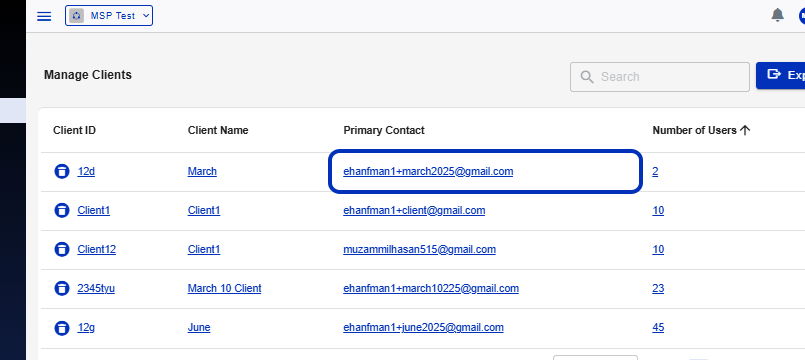Open notifications bell icon
This screenshot has width=805, height=360.
point(778,15)
